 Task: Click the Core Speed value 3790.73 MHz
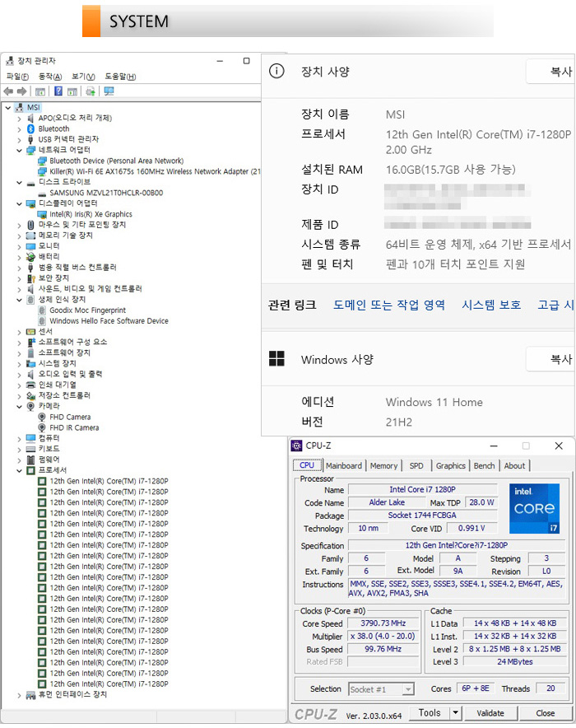pos(383,623)
